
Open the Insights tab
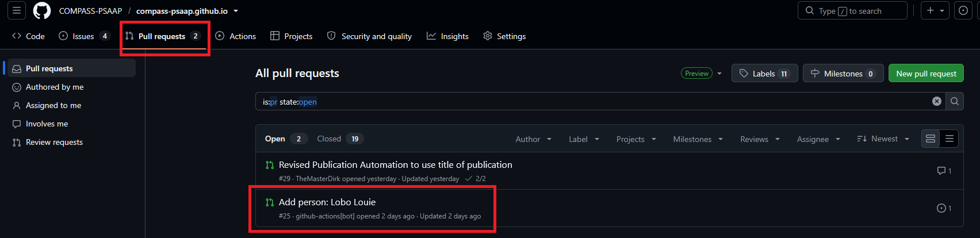447,36
